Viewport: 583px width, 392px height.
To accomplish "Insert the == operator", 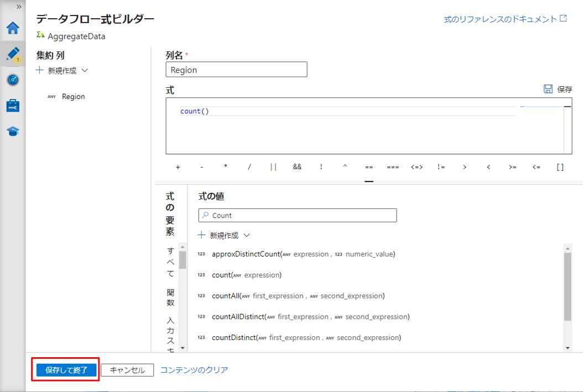I will [369, 167].
